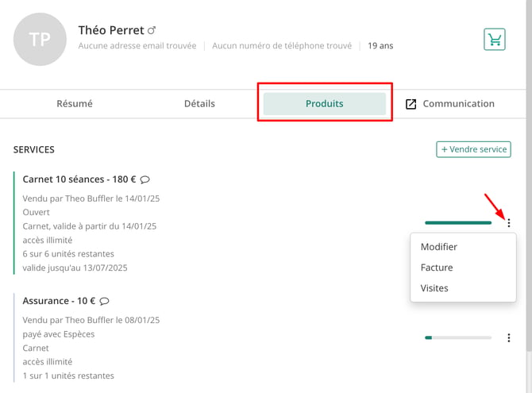Switch to the Détails tab
This screenshot has width=532, height=393.
(199, 103)
